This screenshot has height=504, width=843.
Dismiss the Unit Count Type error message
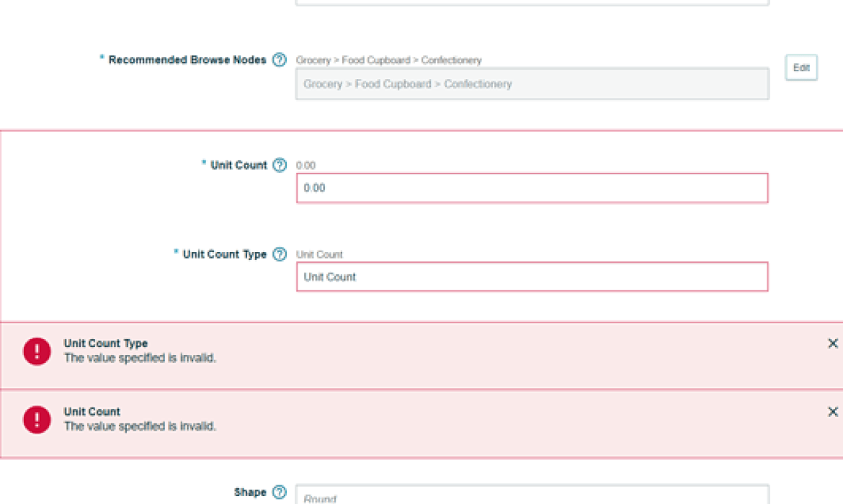833,343
